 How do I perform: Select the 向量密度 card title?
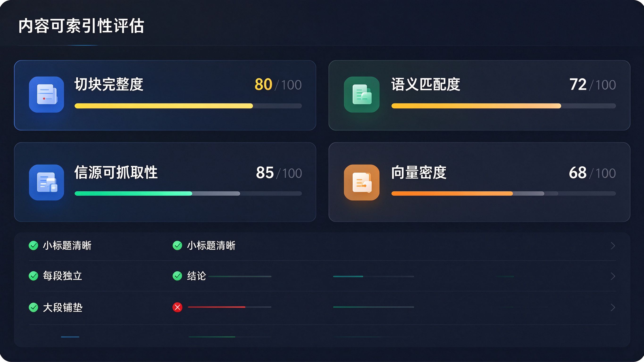pos(419,172)
